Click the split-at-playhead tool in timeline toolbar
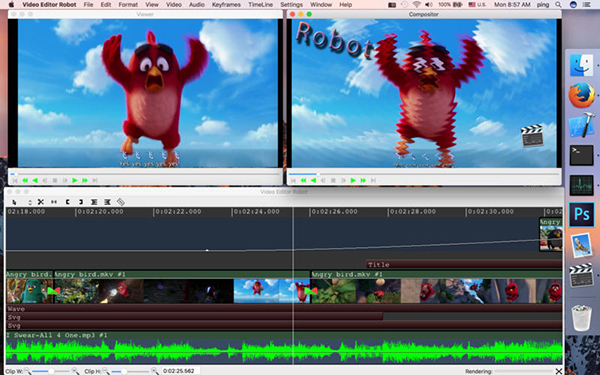This screenshot has width=600, height=375. (x=54, y=202)
